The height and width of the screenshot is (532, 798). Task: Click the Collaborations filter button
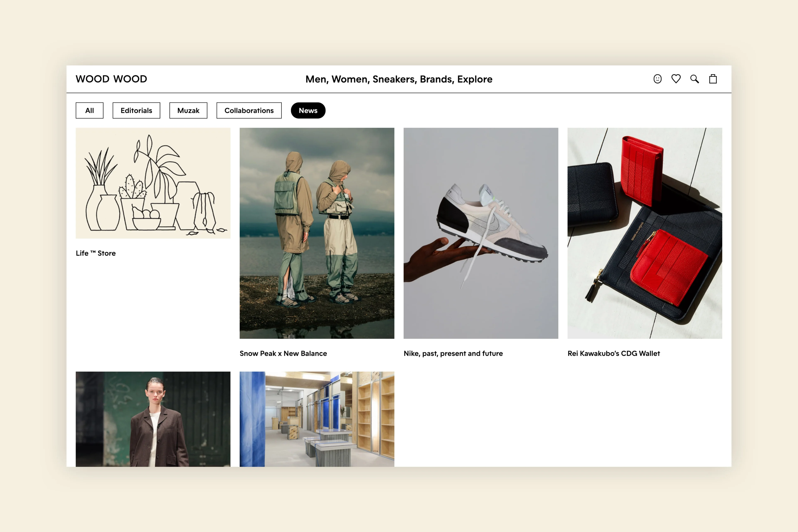click(x=249, y=110)
